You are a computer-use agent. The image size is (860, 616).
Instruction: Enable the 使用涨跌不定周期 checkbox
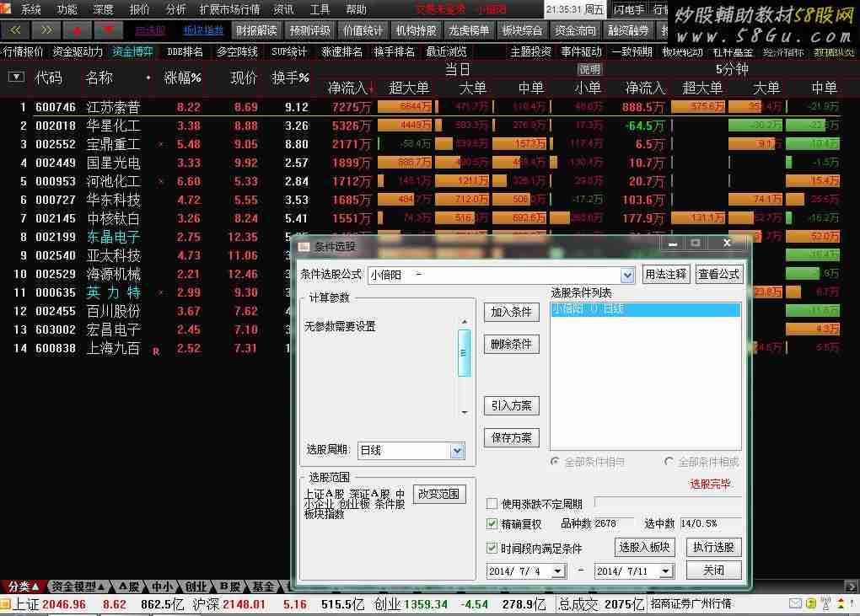click(x=492, y=504)
